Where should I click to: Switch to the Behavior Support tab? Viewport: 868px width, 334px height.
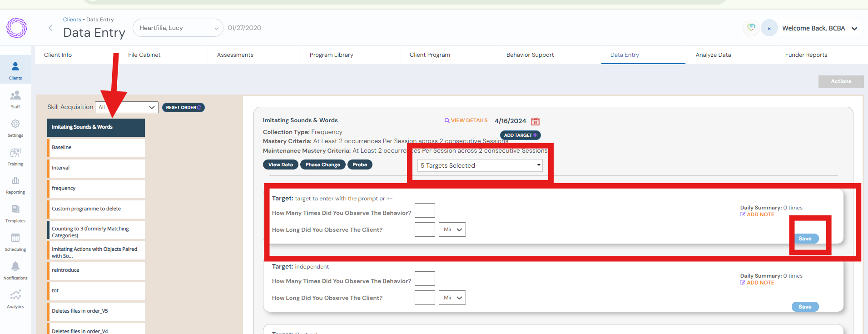tap(530, 55)
